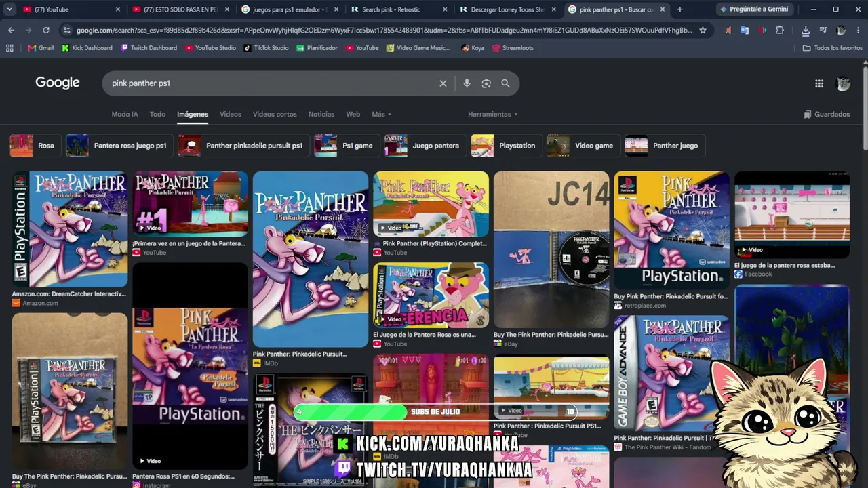Image resolution: width=868 pixels, height=488 pixels.
Task: Open the Gmail bookmark
Action: (x=41, y=48)
